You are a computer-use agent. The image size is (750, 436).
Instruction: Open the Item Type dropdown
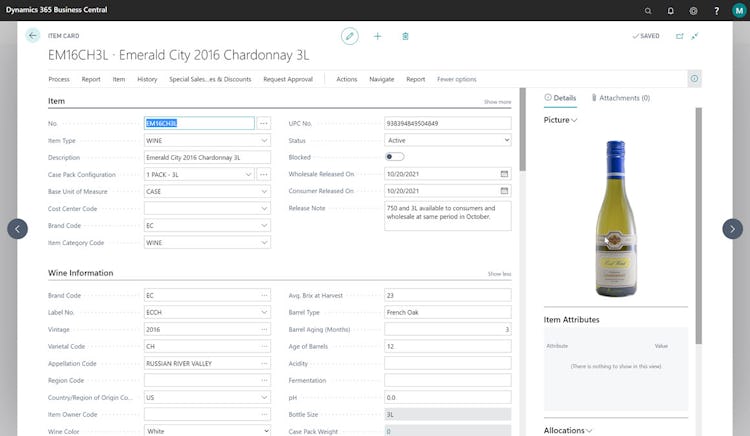coord(264,141)
